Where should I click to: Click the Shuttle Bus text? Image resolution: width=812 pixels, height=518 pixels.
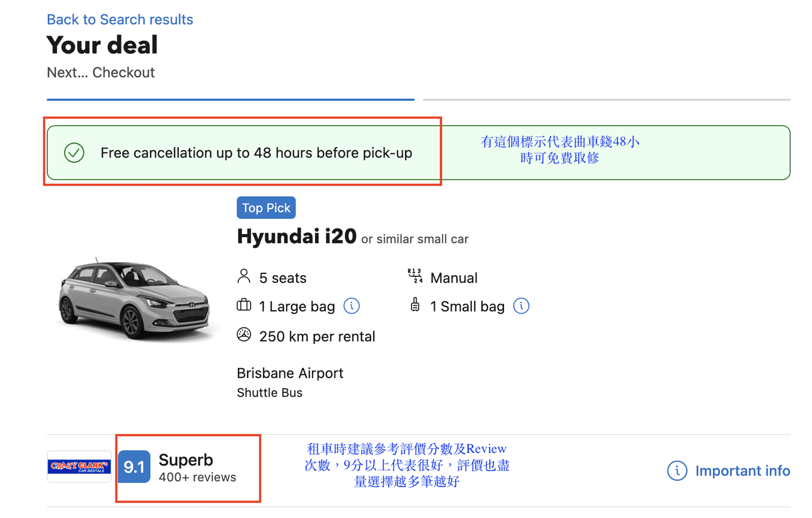click(270, 393)
